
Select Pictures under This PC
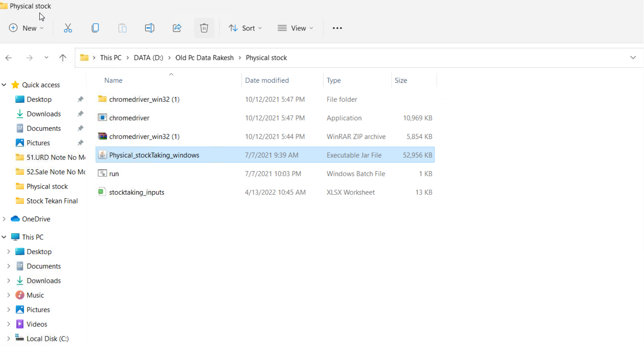pos(38,309)
